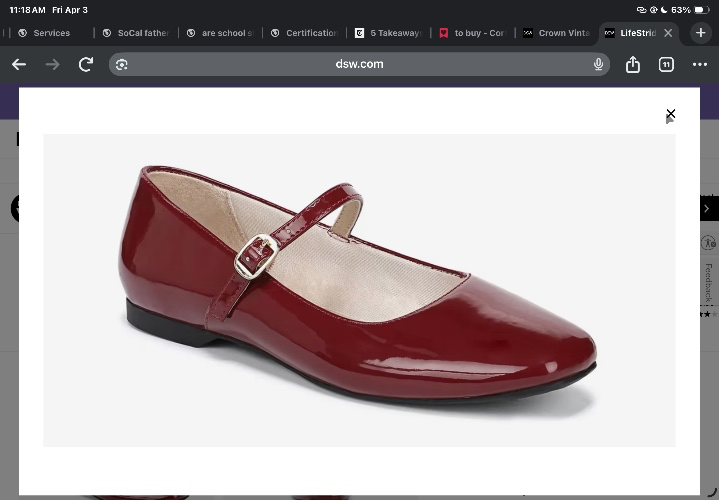Tap the dsw.com address field
The width and height of the screenshot is (719, 500).
click(x=359, y=64)
